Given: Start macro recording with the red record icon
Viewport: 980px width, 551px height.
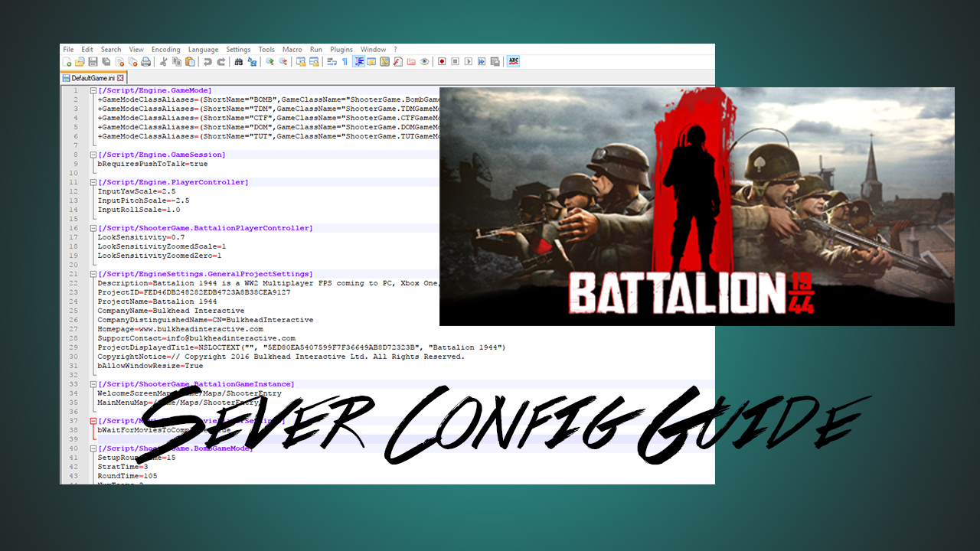Looking at the screenshot, I should tap(442, 62).
